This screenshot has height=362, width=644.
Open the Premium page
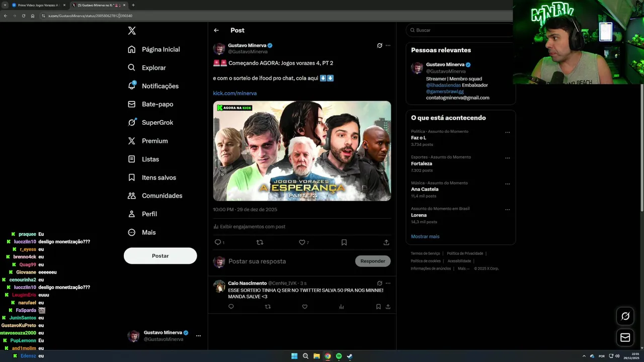click(x=148, y=141)
